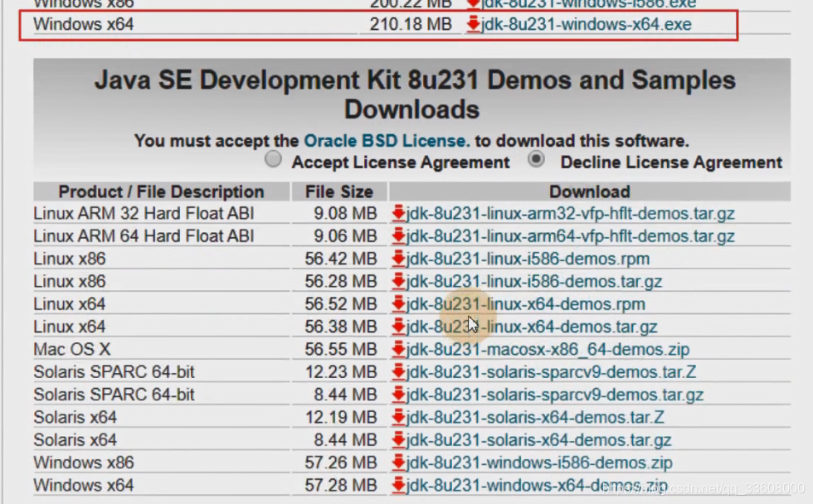Click the download icon for macosx-x86_64-demos.zip

tap(398, 349)
